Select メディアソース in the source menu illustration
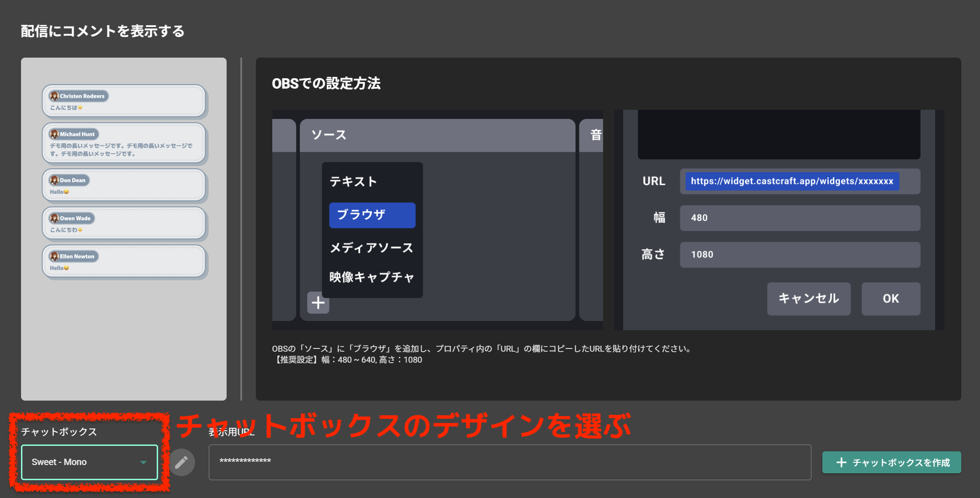The image size is (980, 498). pos(371,248)
